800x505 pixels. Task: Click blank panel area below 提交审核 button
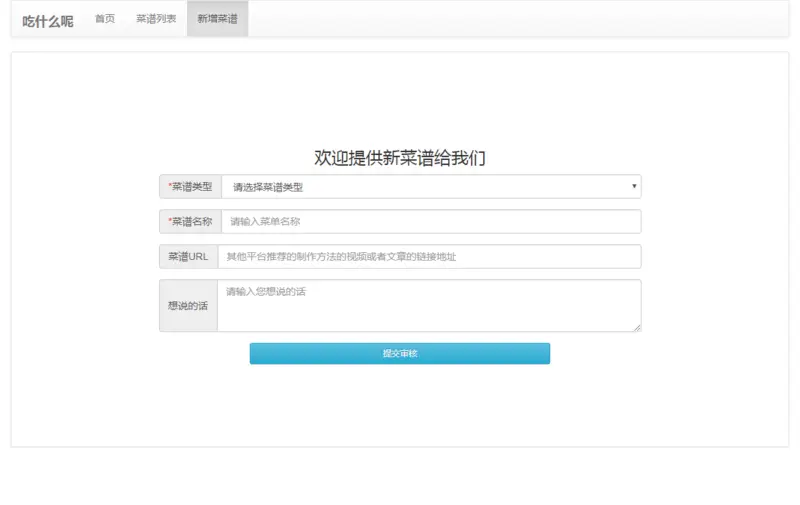tap(400, 406)
